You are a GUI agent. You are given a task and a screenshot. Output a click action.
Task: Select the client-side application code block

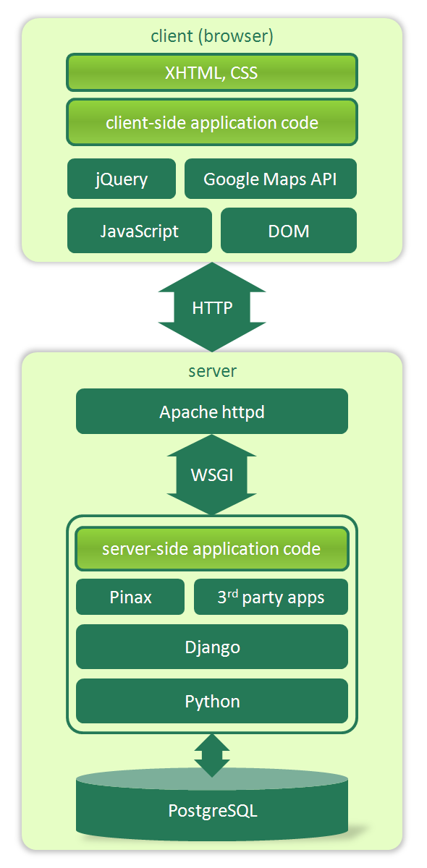(x=212, y=122)
